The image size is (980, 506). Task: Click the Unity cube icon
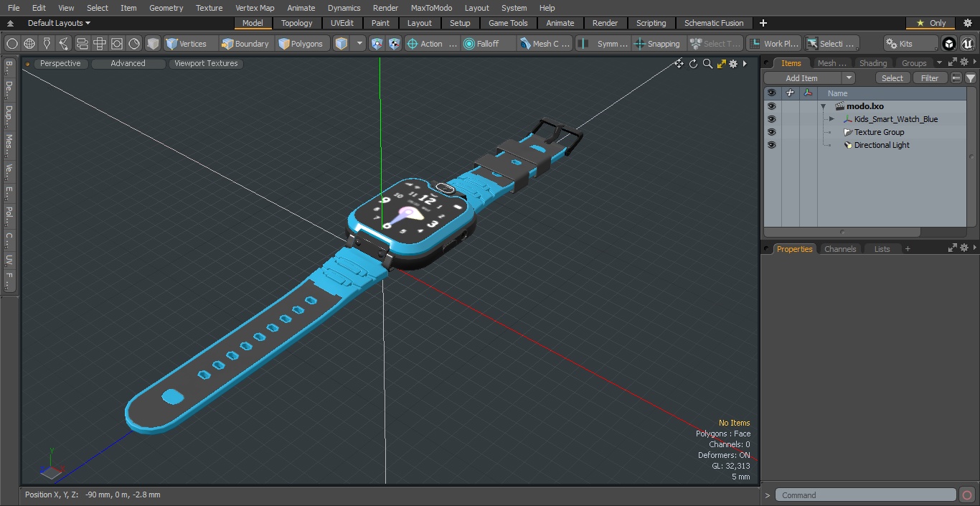coord(949,44)
